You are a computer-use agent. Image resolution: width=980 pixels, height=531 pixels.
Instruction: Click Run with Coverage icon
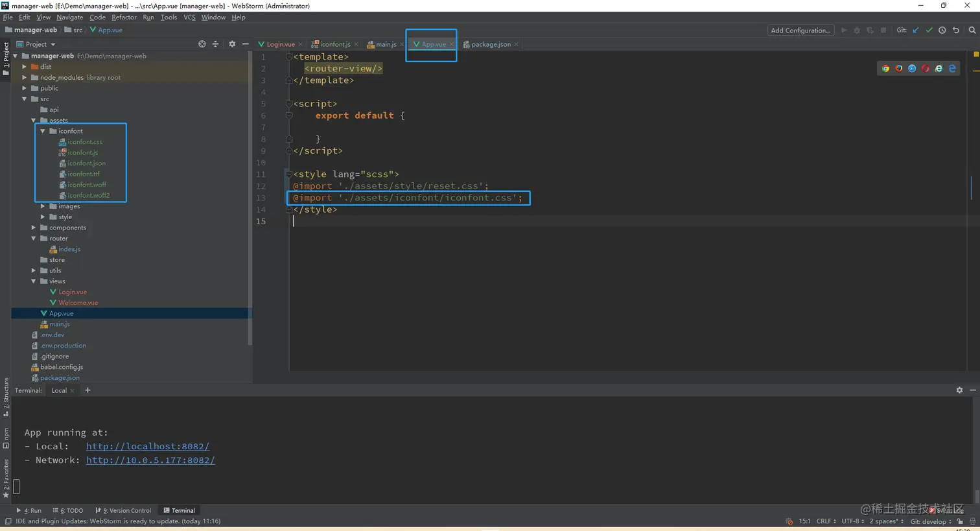[x=870, y=30]
